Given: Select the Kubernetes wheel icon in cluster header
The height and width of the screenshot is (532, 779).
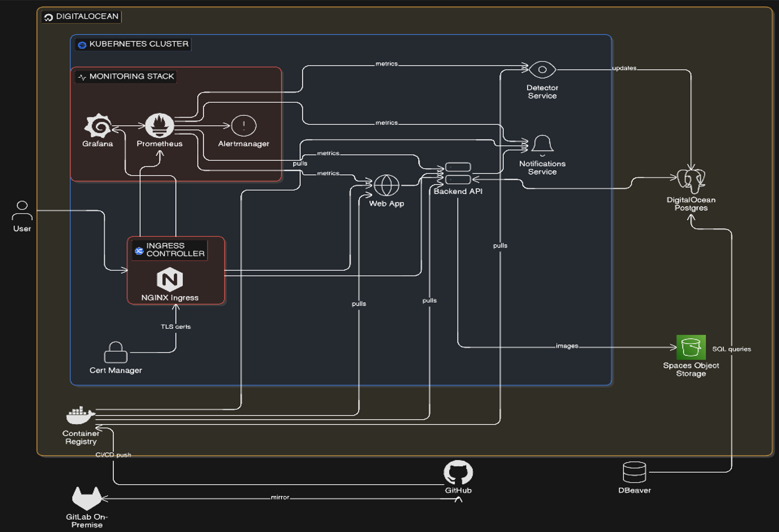Looking at the screenshot, I should tap(82, 44).
